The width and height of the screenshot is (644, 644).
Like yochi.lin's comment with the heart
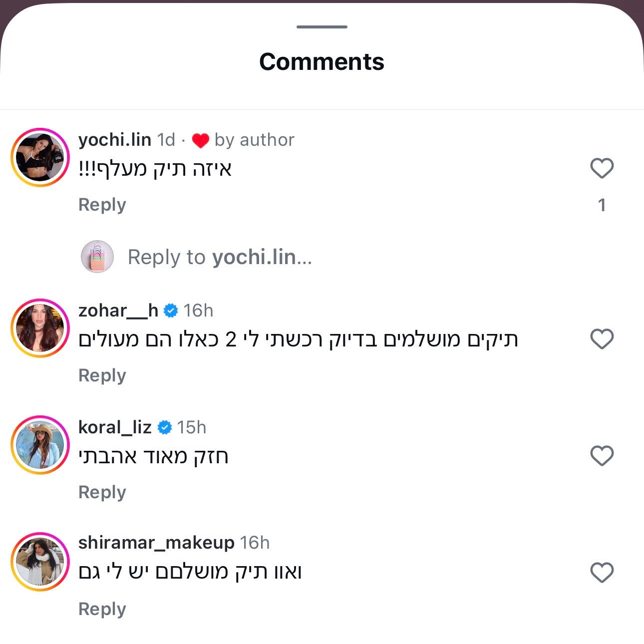pyautogui.click(x=602, y=168)
